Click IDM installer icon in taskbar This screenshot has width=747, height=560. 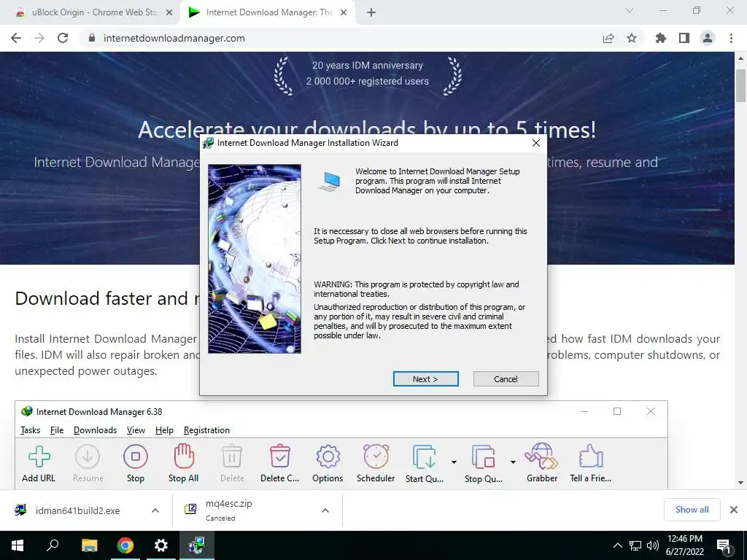[x=197, y=545]
